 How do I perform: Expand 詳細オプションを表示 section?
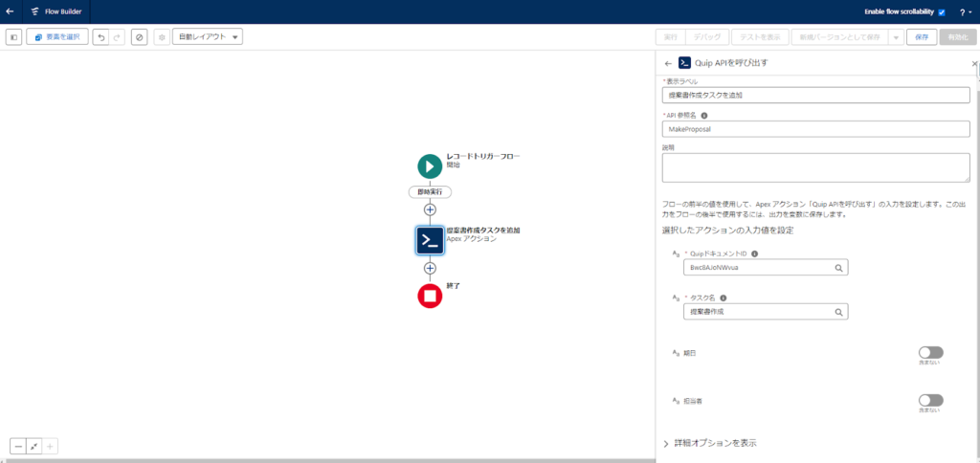(x=715, y=443)
